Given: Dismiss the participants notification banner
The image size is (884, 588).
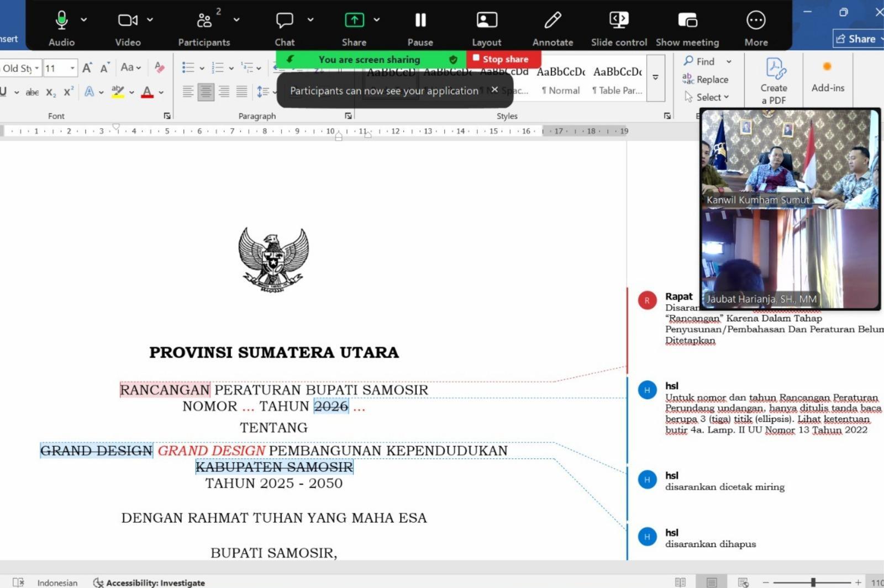Looking at the screenshot, I should [494, 89].
